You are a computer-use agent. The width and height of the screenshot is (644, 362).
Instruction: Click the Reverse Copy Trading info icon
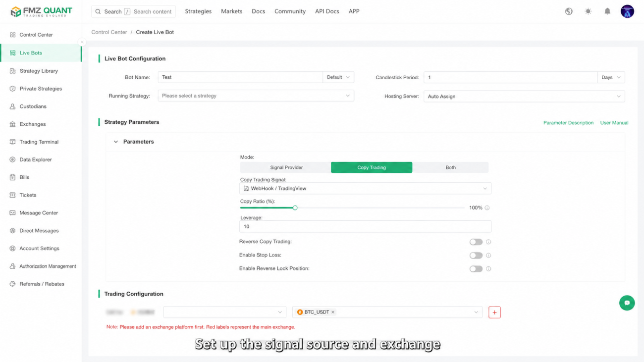[488, 242]
